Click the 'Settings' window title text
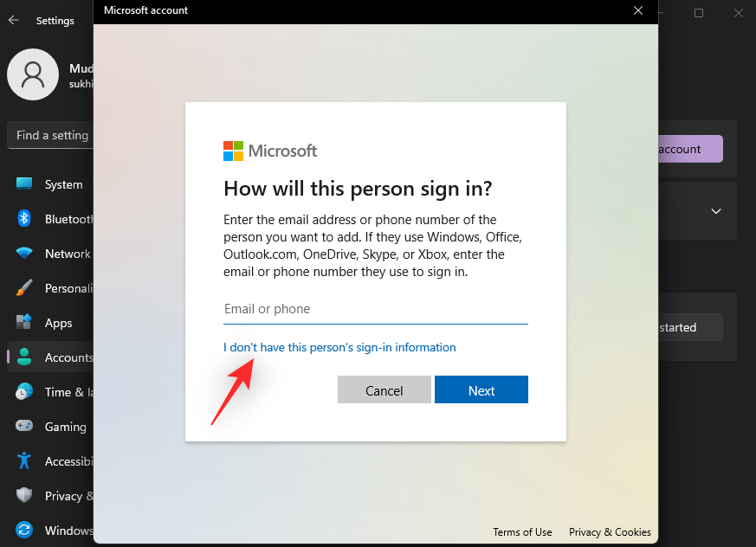The height and width of the screenshot is (547, 756). 55,21
